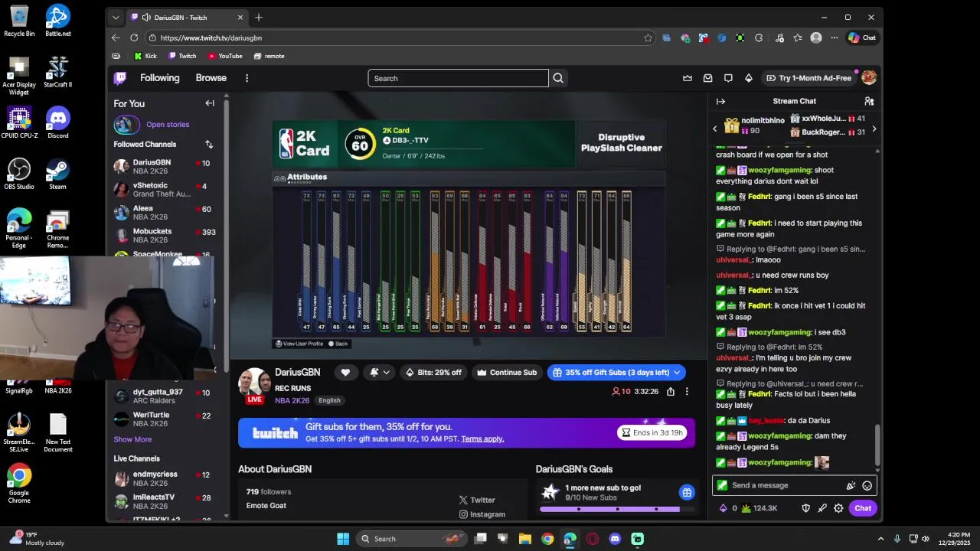Open the chat celebration cheer icon

(x=851, y=485)
